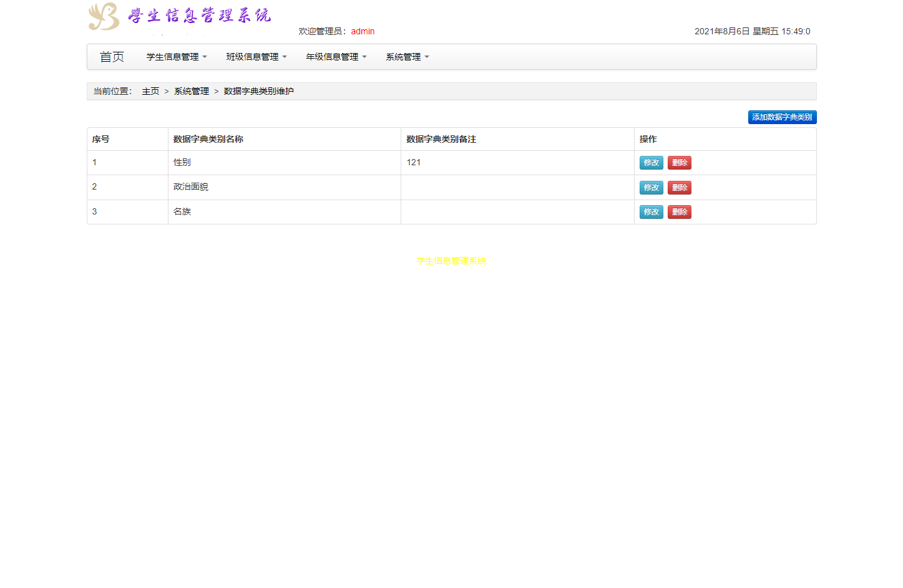Image resolution: width=903 pixels, height=588 pixels.
Task: Edit the 性别 row with 修改
Action: (x=652, y=163)
